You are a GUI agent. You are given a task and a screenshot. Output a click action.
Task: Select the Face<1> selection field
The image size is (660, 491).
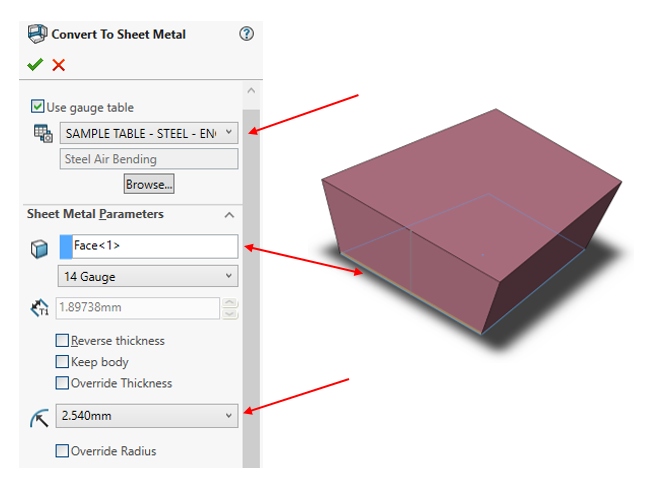click(150, 245)
